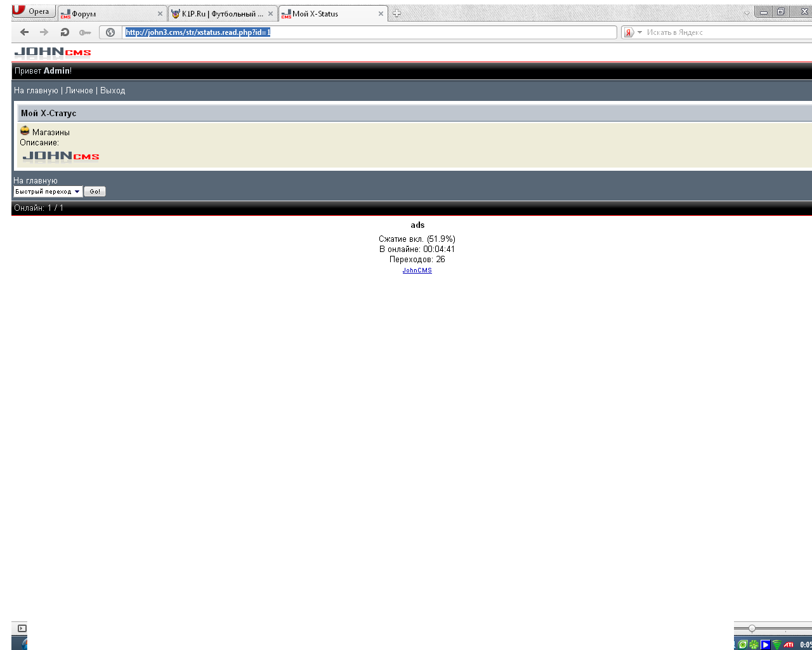Restore down the Opera window

781,11
